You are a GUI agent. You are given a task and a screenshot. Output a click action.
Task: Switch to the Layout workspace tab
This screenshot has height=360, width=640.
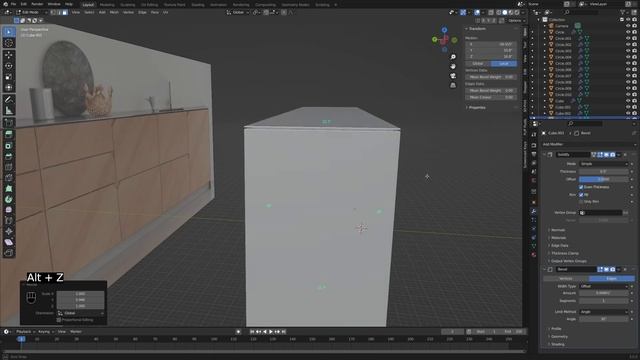(88, 5)
